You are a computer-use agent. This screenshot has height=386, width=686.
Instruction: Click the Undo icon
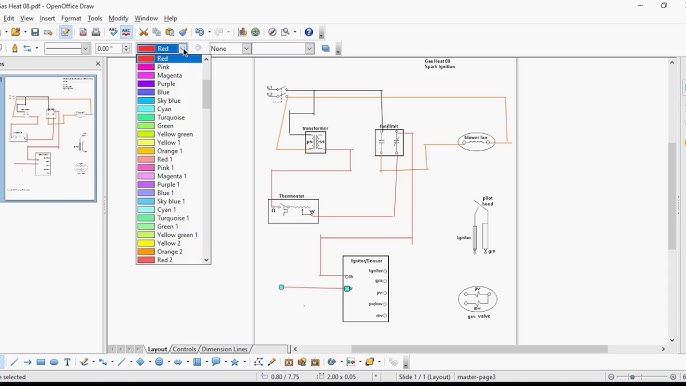pyautogui.click(x=200, y=32)
